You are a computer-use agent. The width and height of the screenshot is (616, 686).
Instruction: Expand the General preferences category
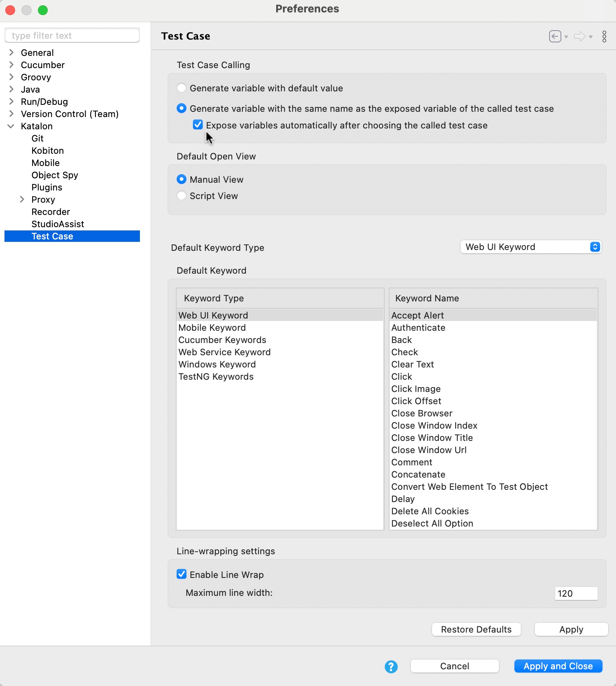point(11,53)
